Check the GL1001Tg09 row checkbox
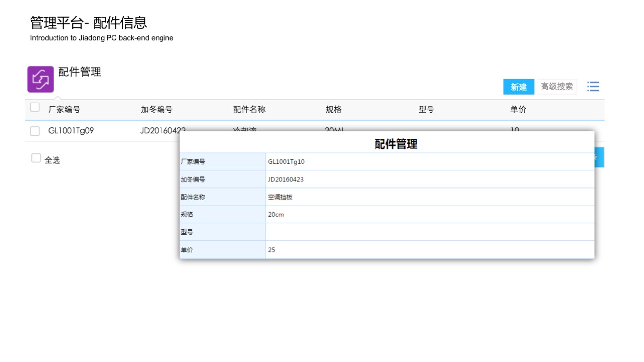644x362 pixels. click(35, 131)
